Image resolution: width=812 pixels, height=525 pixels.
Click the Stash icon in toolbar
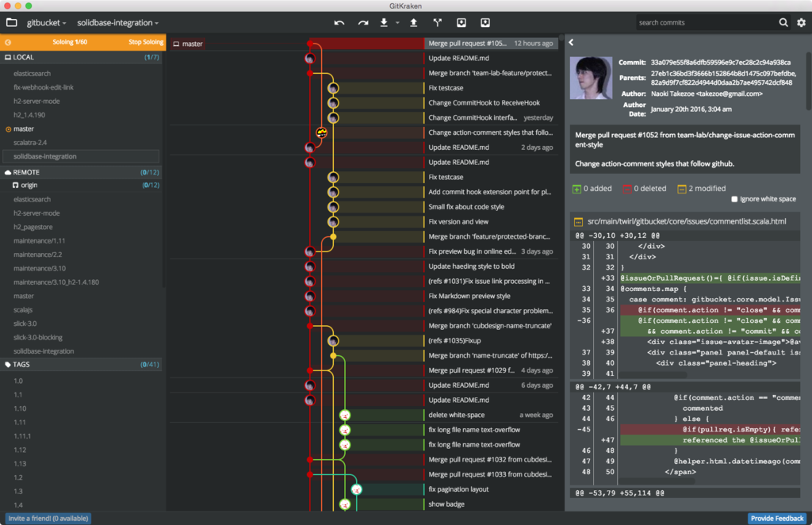coord(462,22)
